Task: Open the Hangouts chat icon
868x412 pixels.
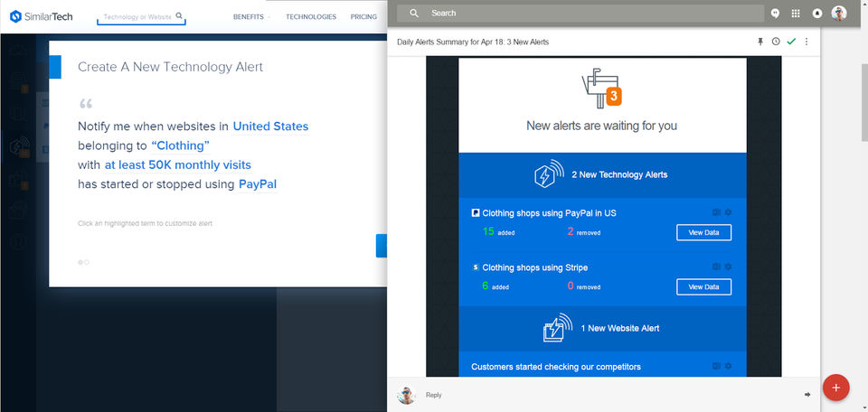Action: click(775, 14)
